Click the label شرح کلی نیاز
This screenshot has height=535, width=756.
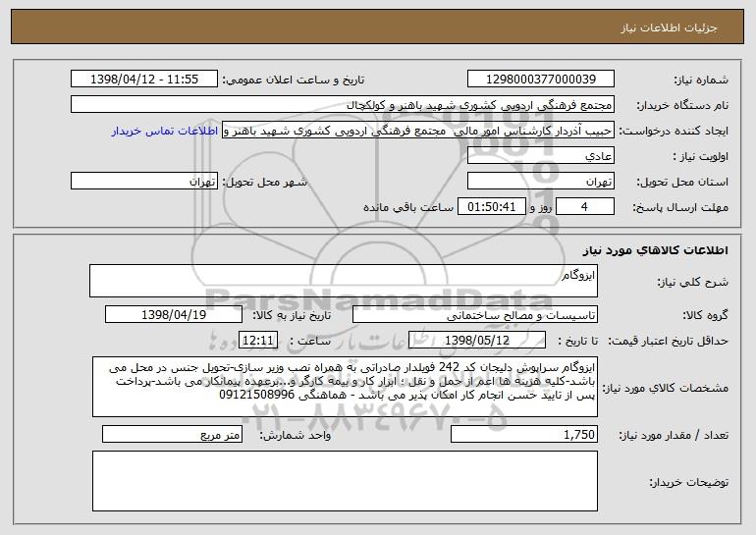click(x=693, y=283)
